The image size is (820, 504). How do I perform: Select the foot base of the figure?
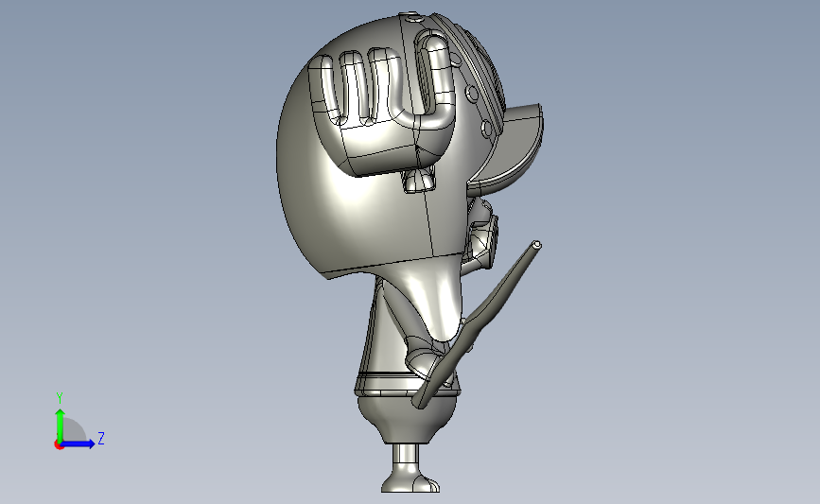[x=410, y=480]
